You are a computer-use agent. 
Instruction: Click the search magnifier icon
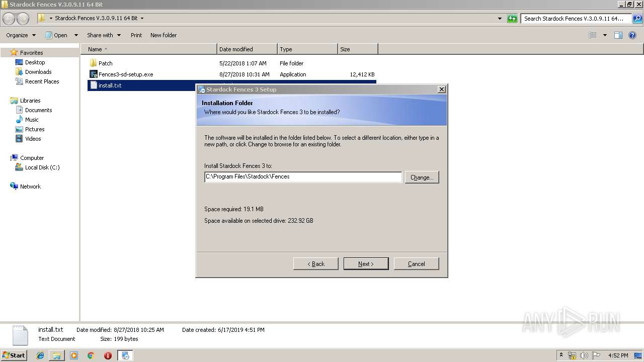tap(637, 19)
